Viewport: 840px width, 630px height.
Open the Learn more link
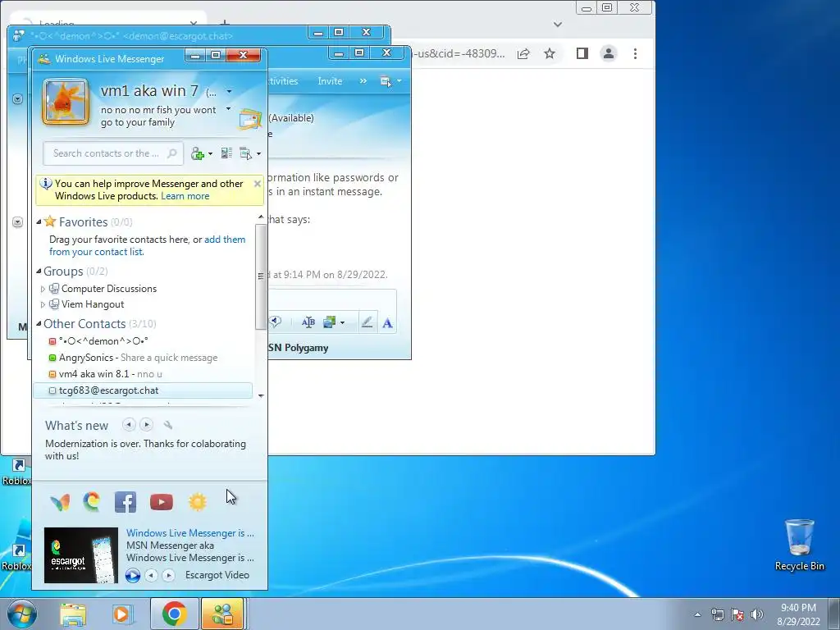185,196
